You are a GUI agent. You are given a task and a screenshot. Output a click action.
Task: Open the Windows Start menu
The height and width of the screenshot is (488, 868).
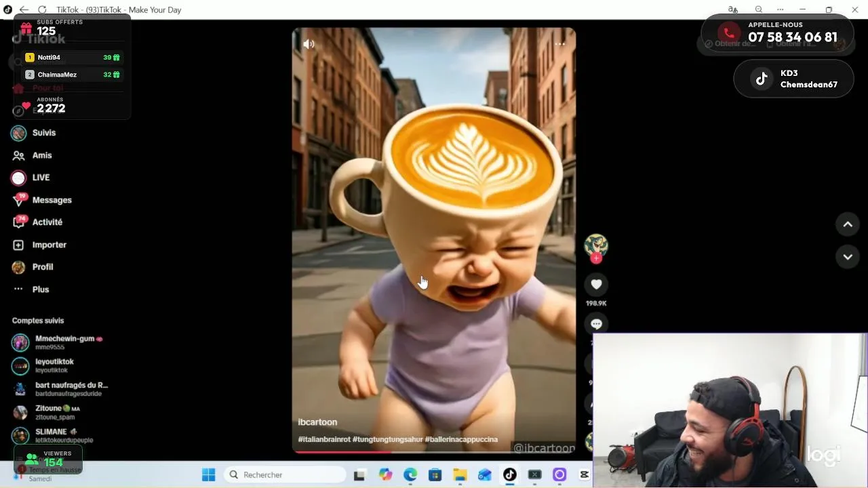(x=208, y=474)
